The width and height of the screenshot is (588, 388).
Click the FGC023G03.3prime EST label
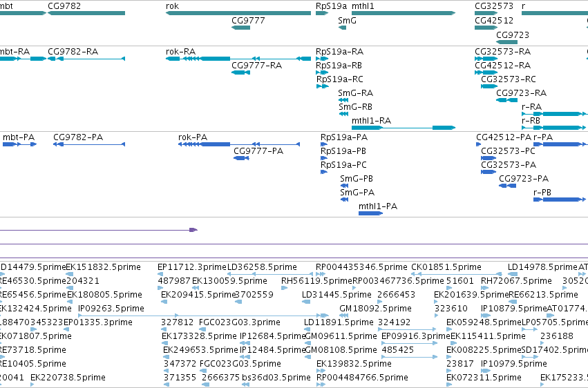pyautogui.click(x=239, y=322)
